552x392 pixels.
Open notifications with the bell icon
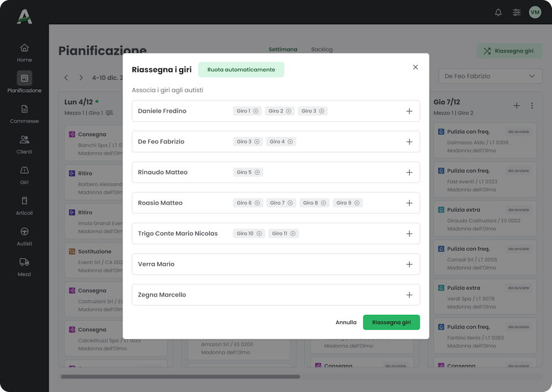498,12
